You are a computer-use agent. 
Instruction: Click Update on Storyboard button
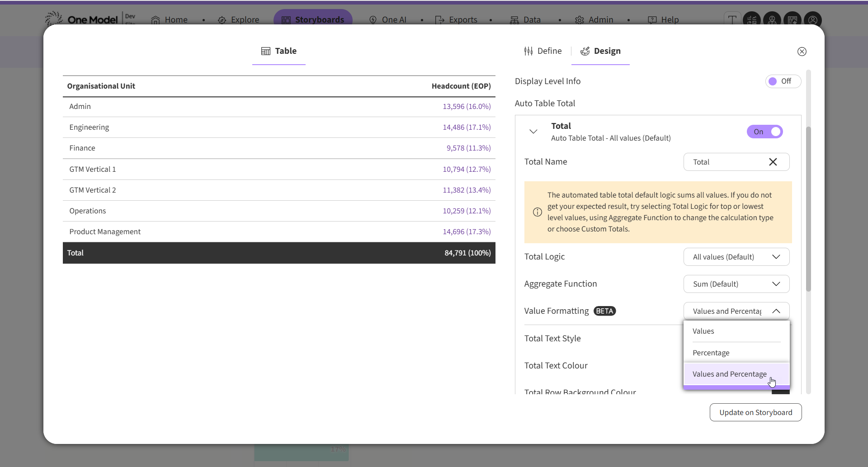click(755, 412)
